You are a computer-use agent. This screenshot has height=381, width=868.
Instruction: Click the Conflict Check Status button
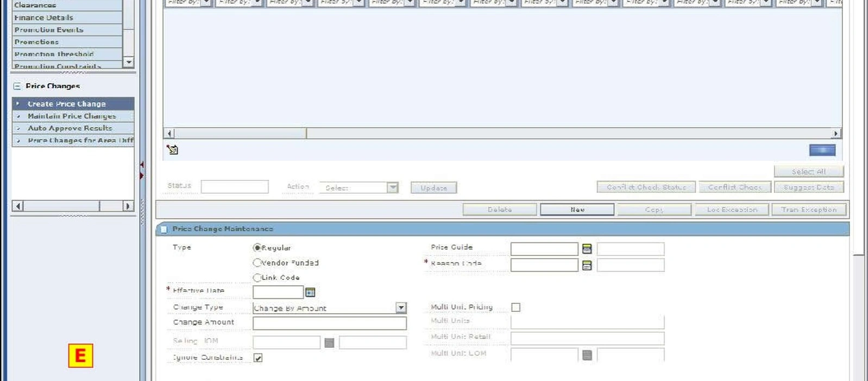coord(646,187)
